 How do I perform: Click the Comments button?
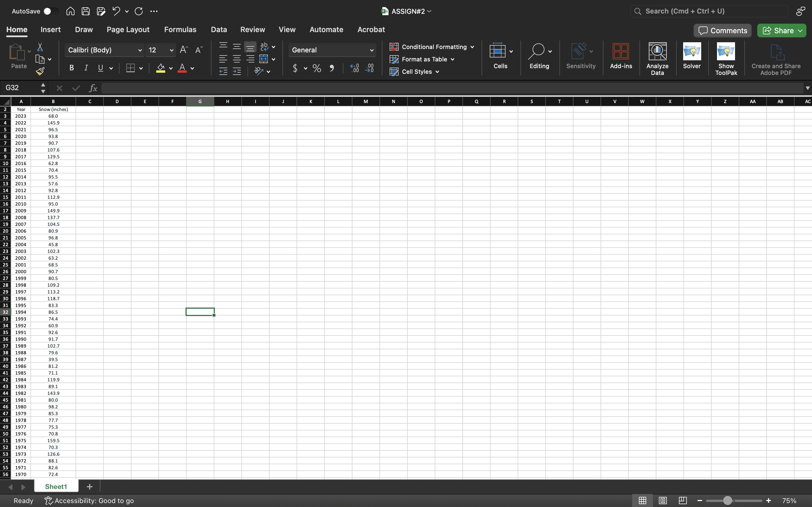723,30
